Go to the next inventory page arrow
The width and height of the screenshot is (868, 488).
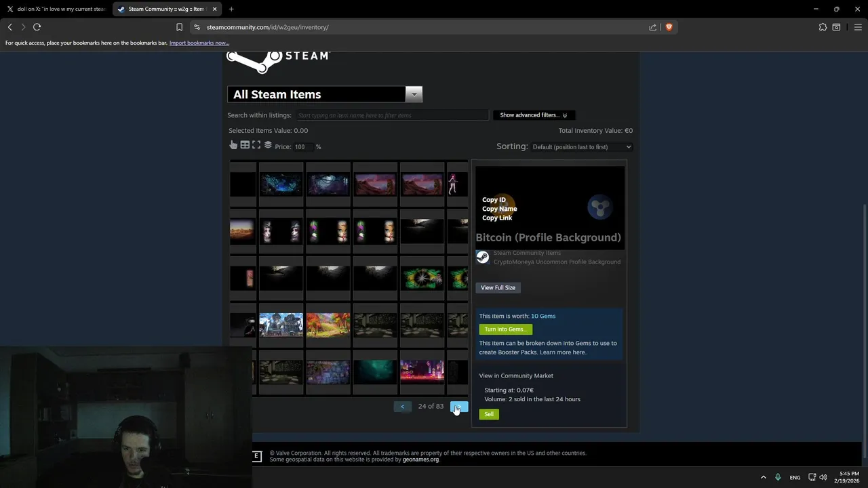pyautogui.click(x=459, y=407)
